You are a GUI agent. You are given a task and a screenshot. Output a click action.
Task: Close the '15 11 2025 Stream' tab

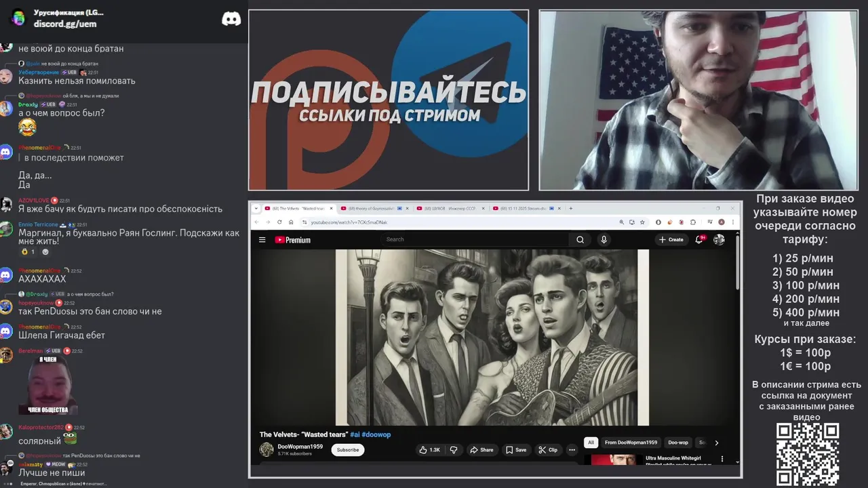click(x=560, y=208)
